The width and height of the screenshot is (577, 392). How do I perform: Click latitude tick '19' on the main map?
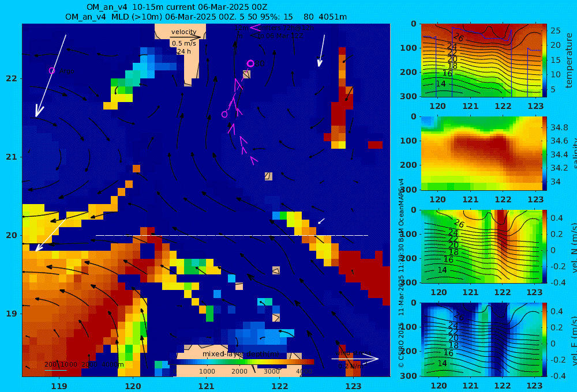coord(12,314)
